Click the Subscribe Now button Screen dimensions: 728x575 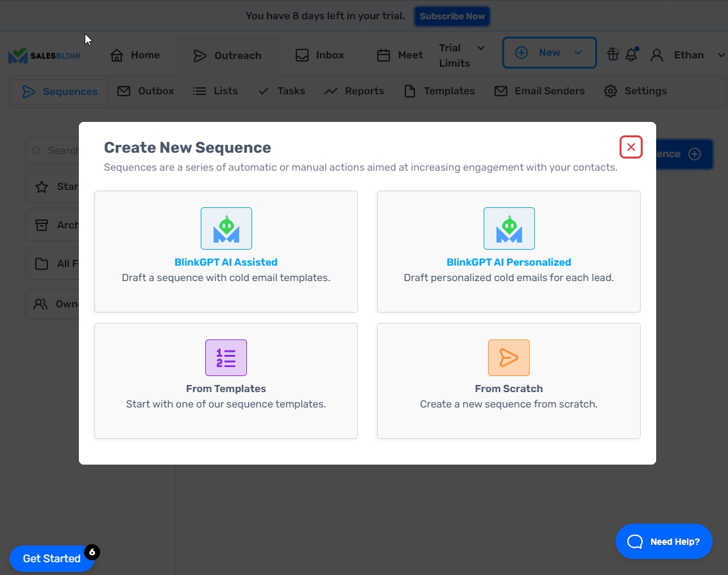452,16
